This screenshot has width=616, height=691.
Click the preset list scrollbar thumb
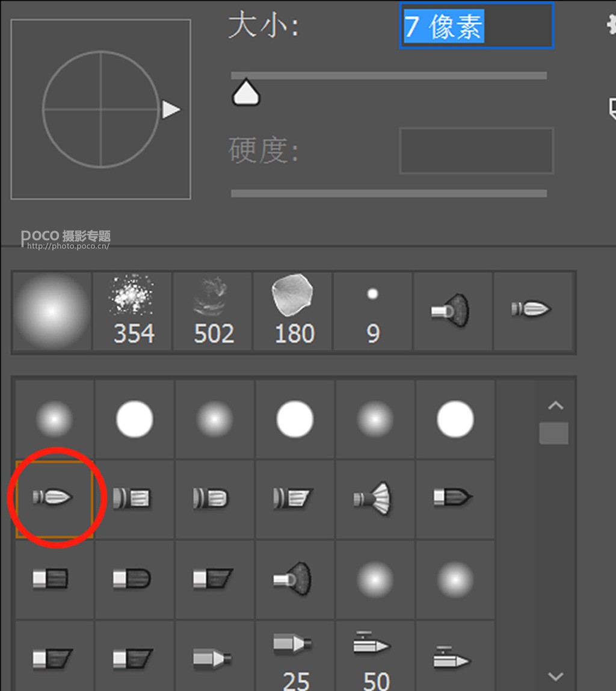point(554,433)
